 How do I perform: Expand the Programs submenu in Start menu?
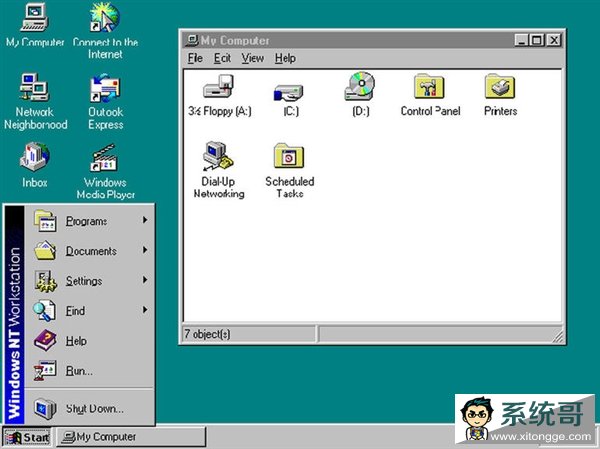tap(90, 220)
